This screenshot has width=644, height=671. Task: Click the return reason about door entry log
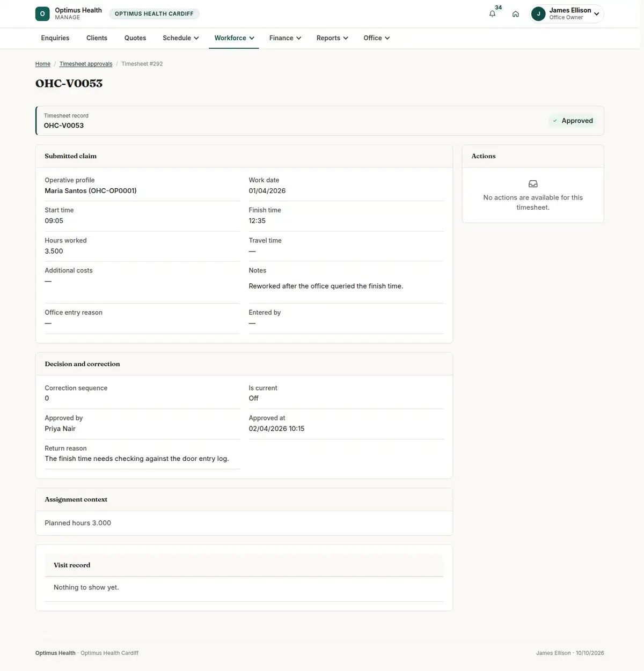(x=137, y=459)
